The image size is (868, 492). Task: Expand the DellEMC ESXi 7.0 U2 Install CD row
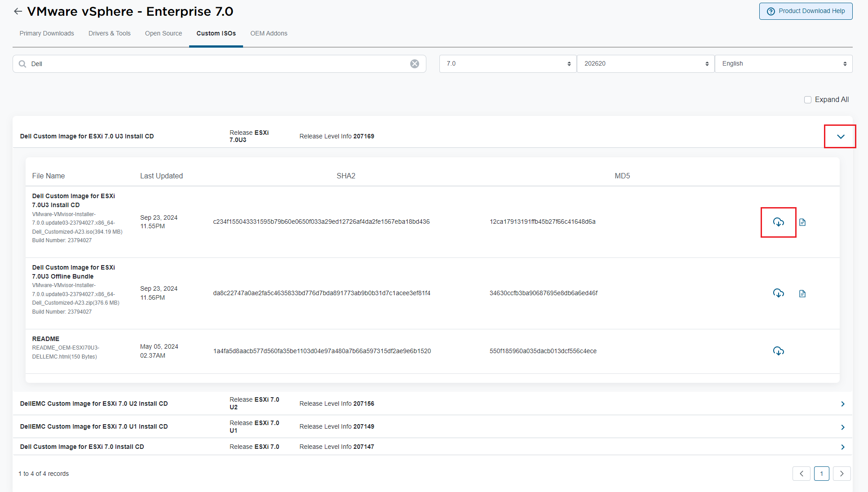pos(843,403)
